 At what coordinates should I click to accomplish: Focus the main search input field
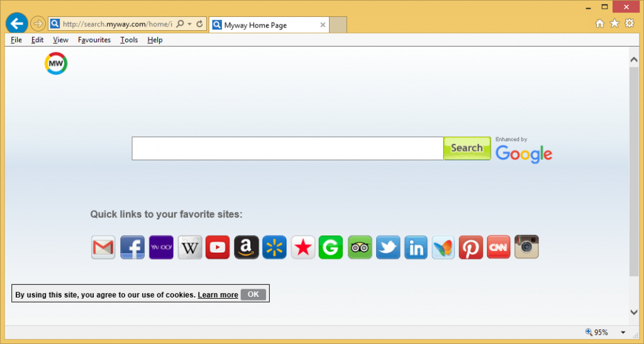point(287,148)
